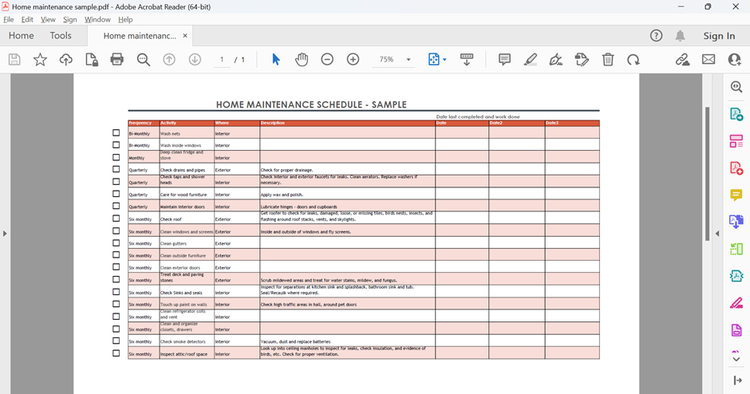The height and width of the screenshot is (394, 750).
Task: Select the Highlight text pen
Action: point(530,59)
